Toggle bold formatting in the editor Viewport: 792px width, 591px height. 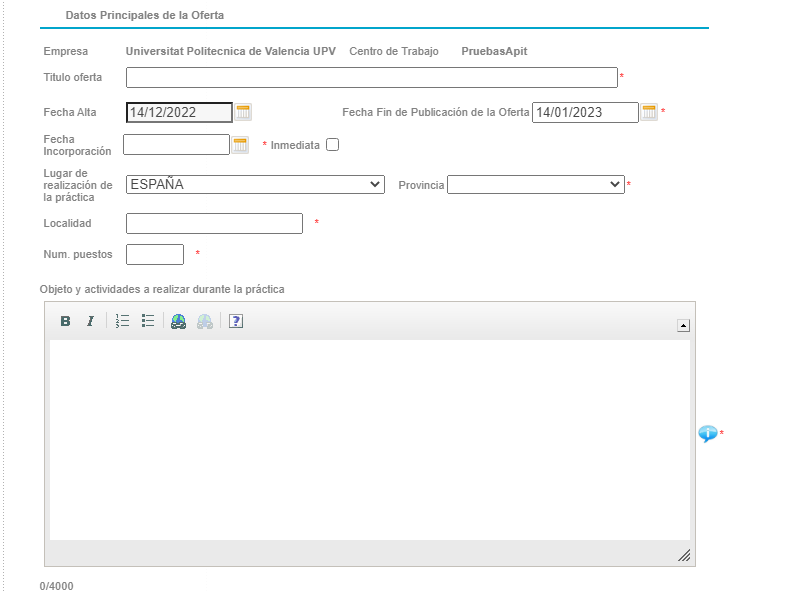65,321
